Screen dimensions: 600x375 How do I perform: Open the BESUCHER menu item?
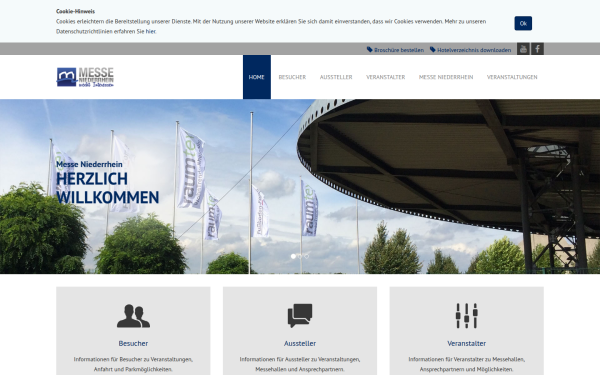[292, 77]
